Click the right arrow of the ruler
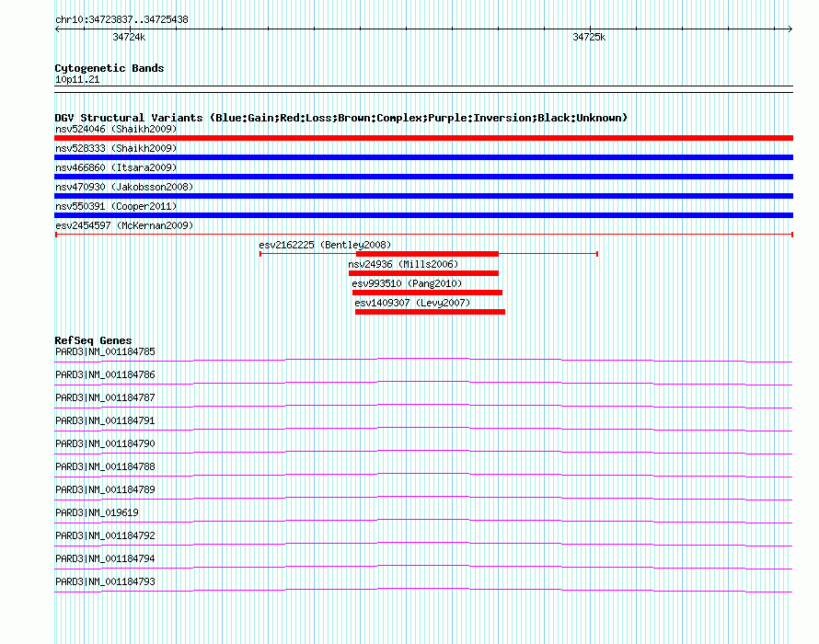 tap(790, 29)
